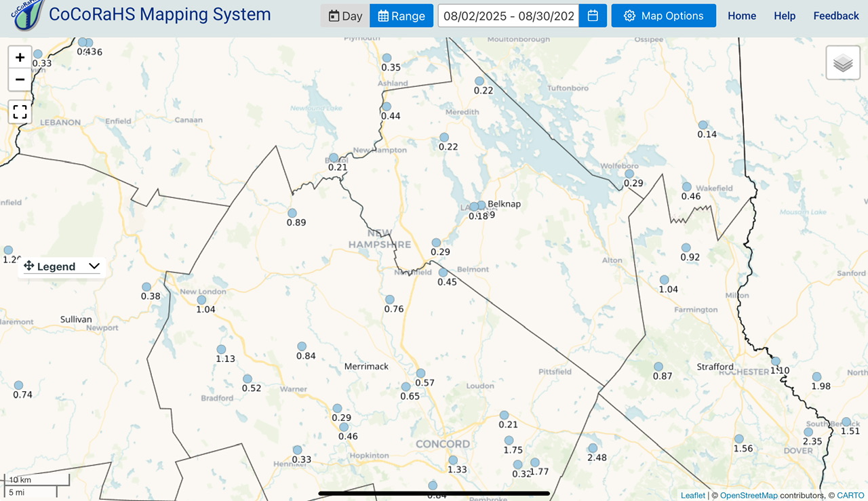Select the 1.13 station marker

221,350
